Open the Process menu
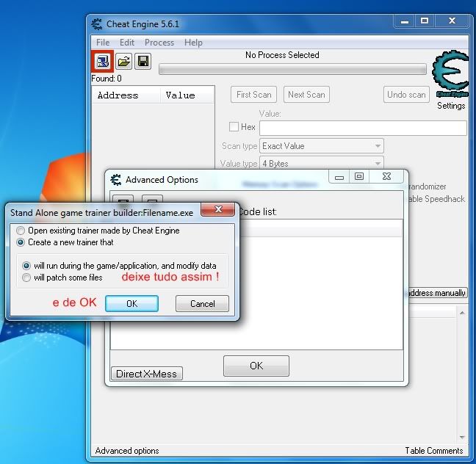Screen dimensions: 476x464 [159, 43]
